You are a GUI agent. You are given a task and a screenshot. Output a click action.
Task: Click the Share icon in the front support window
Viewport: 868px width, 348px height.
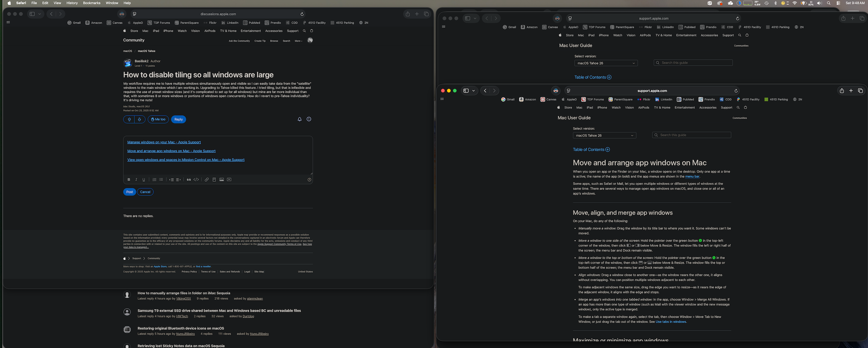tap(842, 90)
